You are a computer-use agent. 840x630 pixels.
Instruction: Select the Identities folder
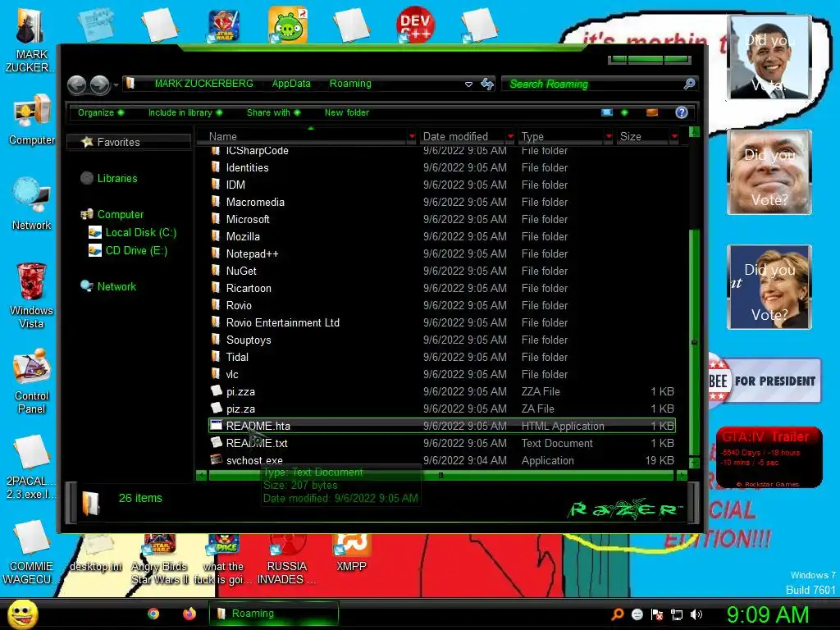coord(247,167)
